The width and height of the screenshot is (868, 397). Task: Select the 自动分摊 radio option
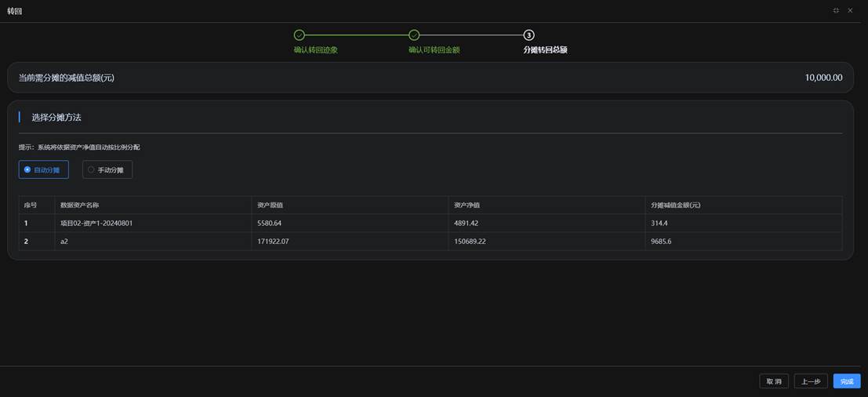point(43,169)
